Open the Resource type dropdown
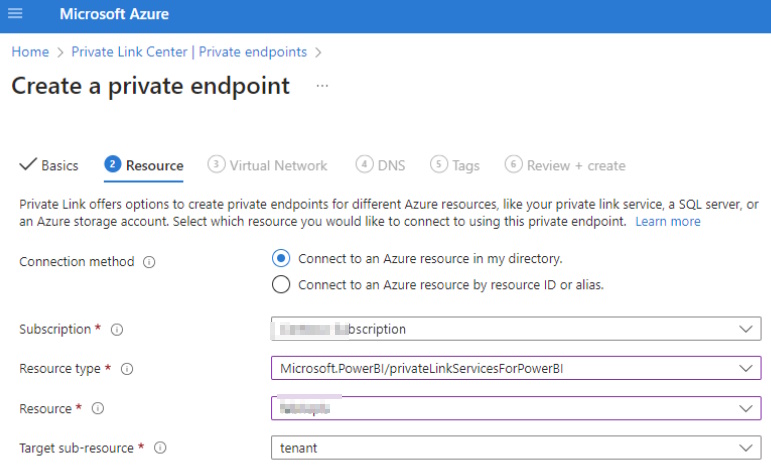 click(x=744, y=369)
